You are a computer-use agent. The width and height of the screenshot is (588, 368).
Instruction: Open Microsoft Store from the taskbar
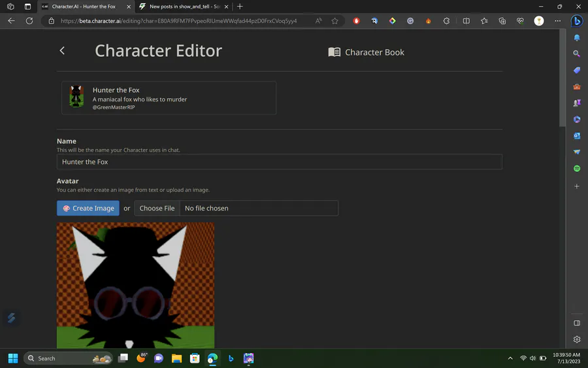(195, 359)
